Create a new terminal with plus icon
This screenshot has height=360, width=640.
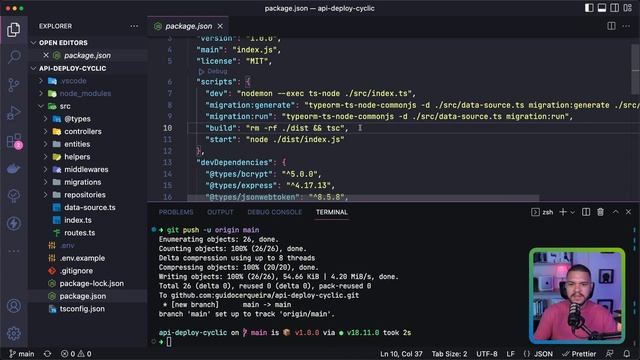pos(563,212)
